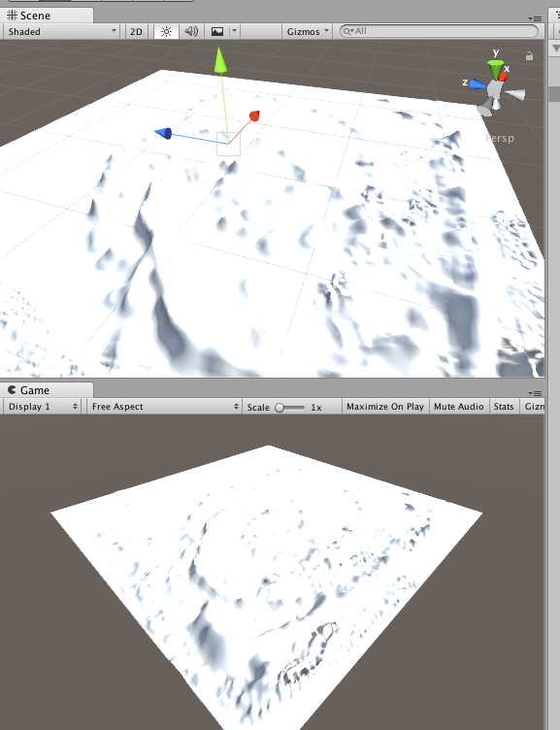The height and width of the screenshot is (730, 560).
Task: Open the Free Aspect dropdown
Action: tap(164, 407)
